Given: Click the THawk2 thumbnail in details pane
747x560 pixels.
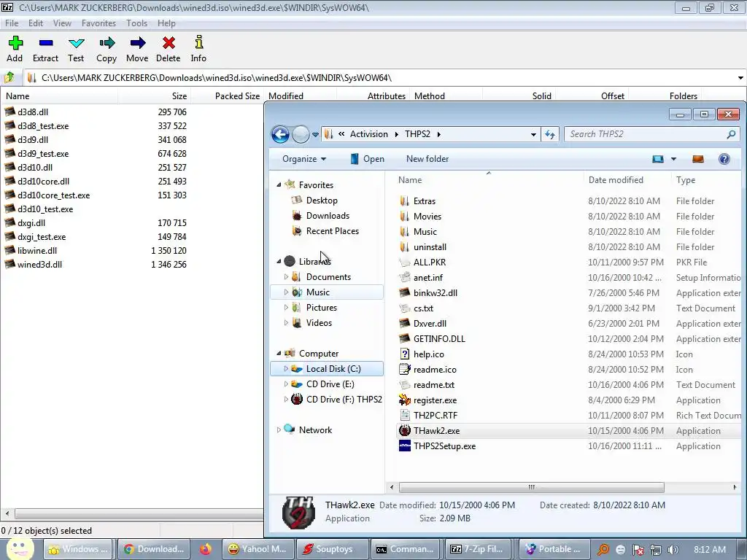Looking at the screenshot, I should click(x=298, y=513).
